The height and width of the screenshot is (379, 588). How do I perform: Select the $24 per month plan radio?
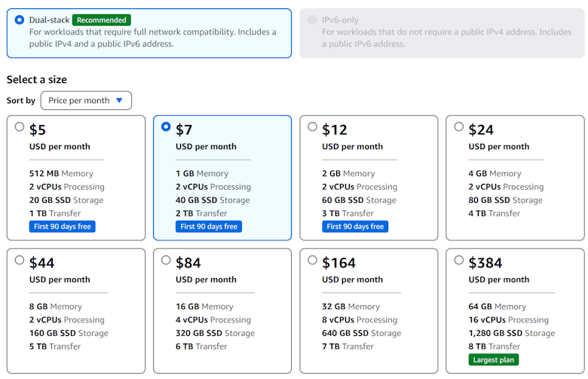(458, 127)
